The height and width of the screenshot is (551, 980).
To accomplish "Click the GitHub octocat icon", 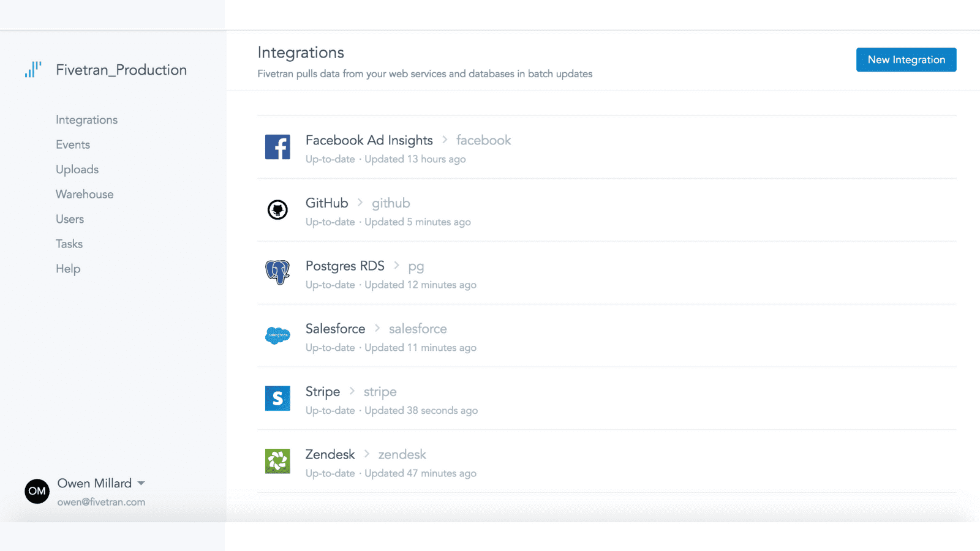I will click(x=277, y=210).
